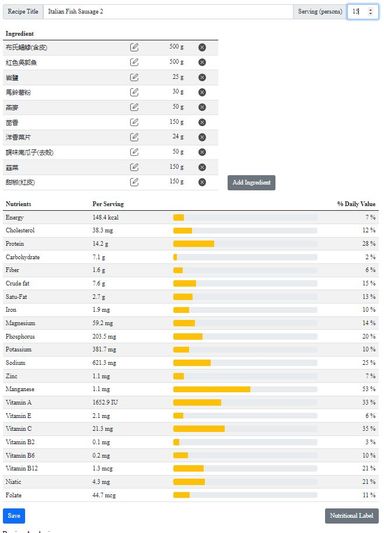Edit the first 150 g ingredient entry
The image size is (384, 533).
134,122
